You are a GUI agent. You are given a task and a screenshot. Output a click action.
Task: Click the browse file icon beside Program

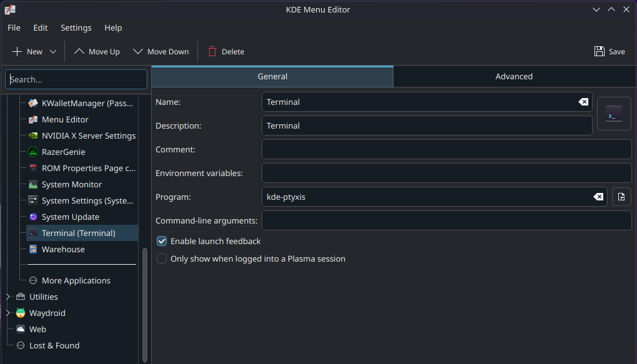tap(621, 197)
